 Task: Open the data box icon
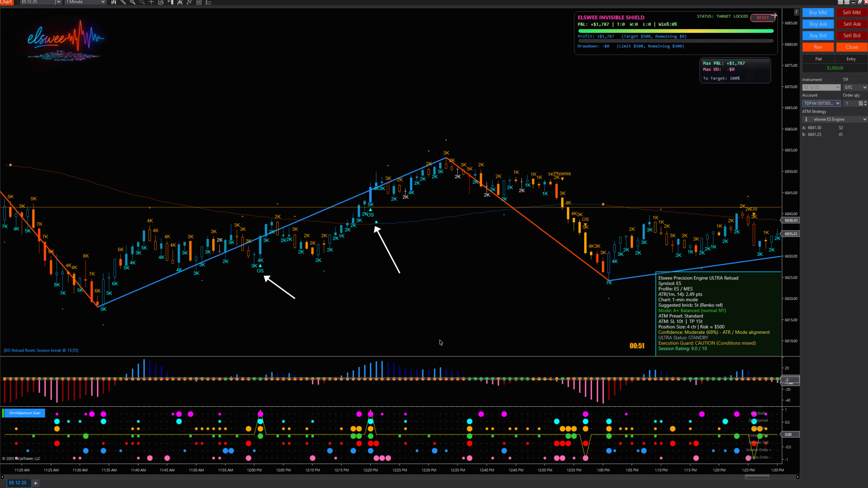point(161,2)
